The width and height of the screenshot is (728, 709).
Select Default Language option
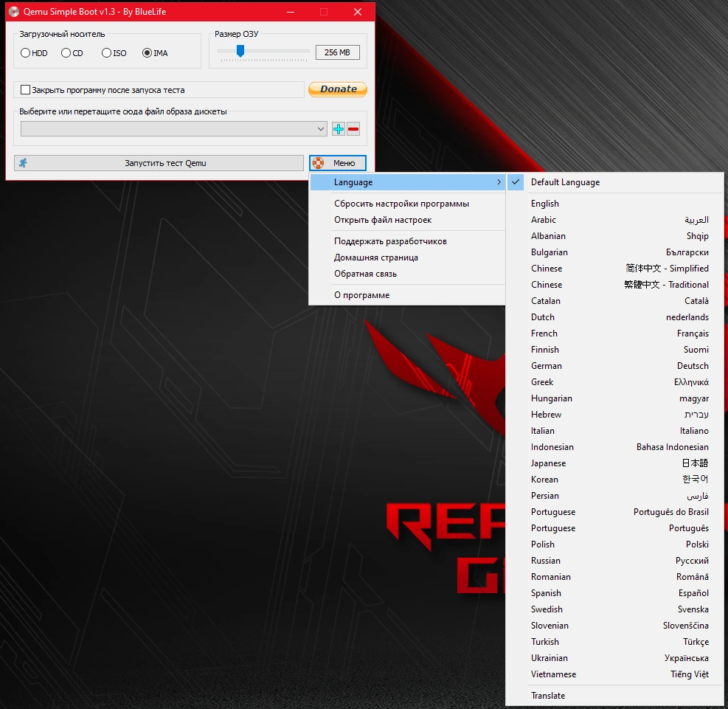614,182
